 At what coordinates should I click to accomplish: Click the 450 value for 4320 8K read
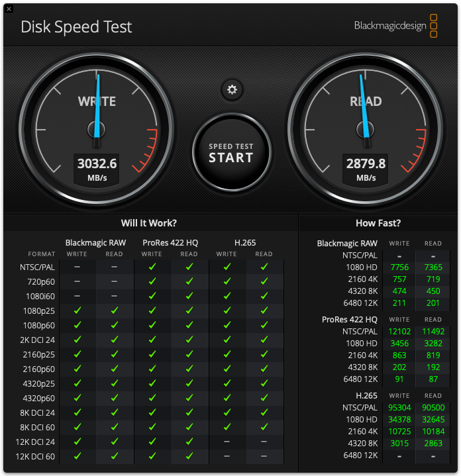[433, 291]
